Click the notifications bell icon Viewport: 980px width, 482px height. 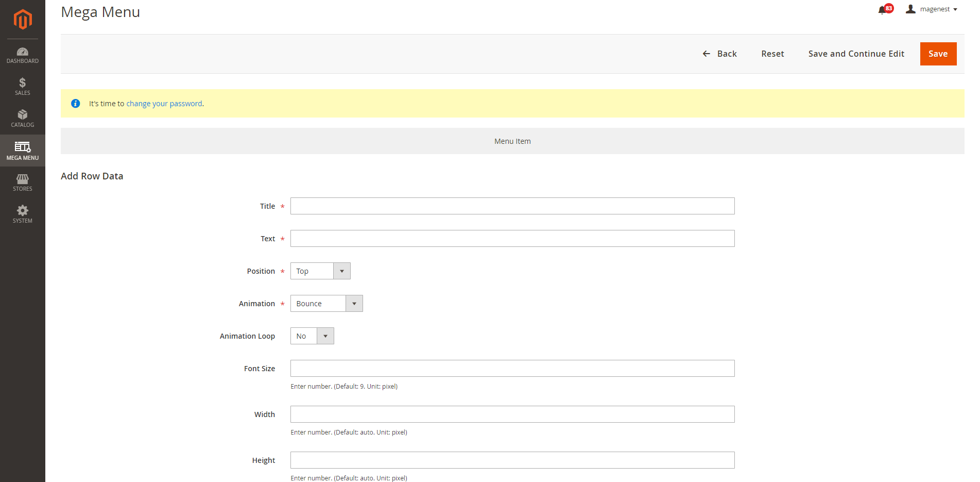[883, 10]
